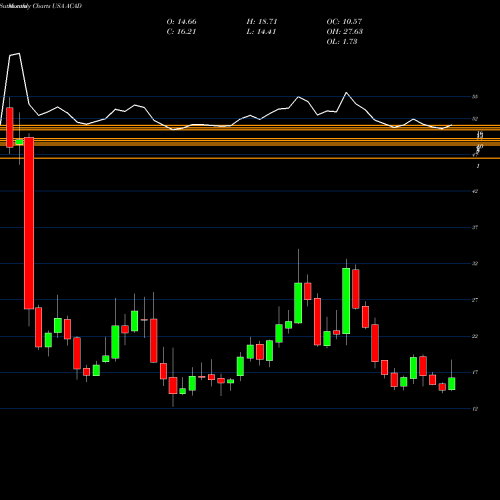Click the 55 price axis label
This screenshot has height=500, width=500.
(475, 97)
